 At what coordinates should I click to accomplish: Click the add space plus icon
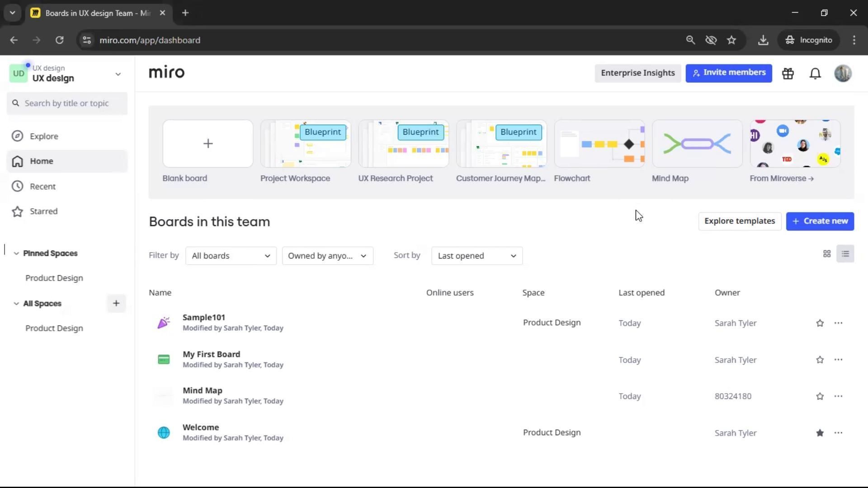coord(116,304)
